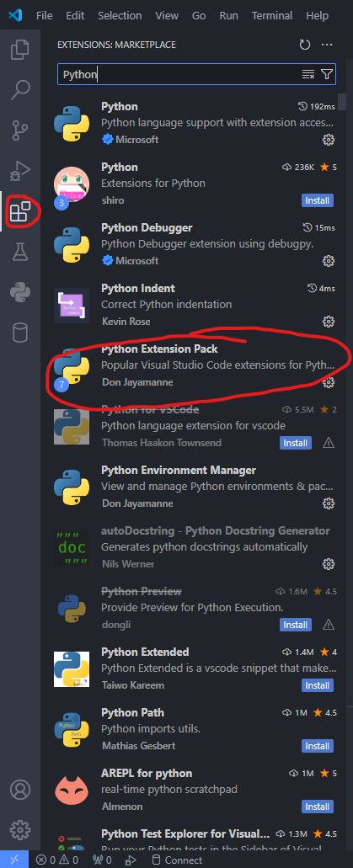Select Python Environment Manager entry
The image size is (353, 868).
(195, 487)
